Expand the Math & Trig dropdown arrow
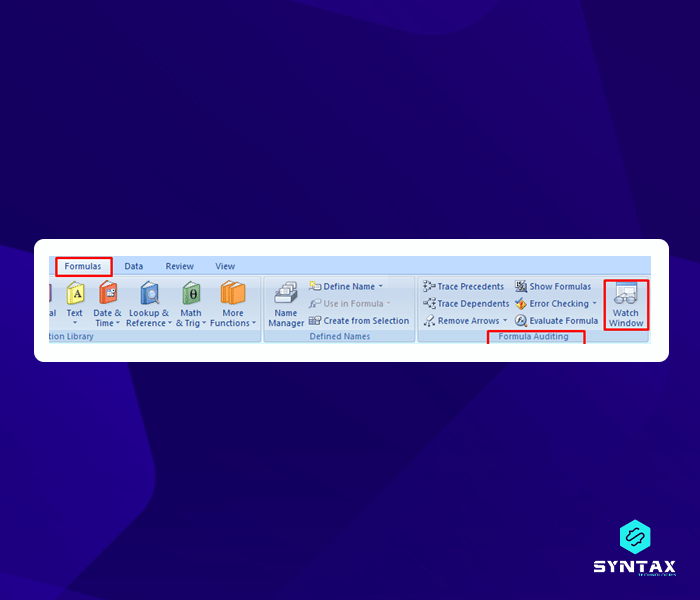 coord(204,323)
